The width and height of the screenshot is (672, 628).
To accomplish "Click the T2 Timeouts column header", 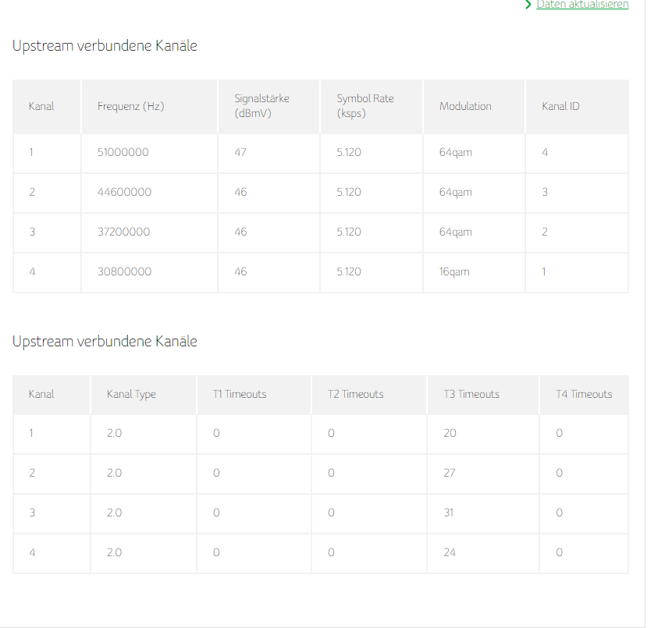I will tap(355, 394).
